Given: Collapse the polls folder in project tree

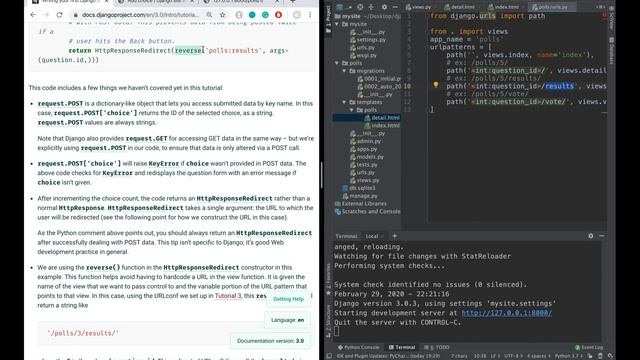Looking at the screenshot, I should (x=337, y=63).
